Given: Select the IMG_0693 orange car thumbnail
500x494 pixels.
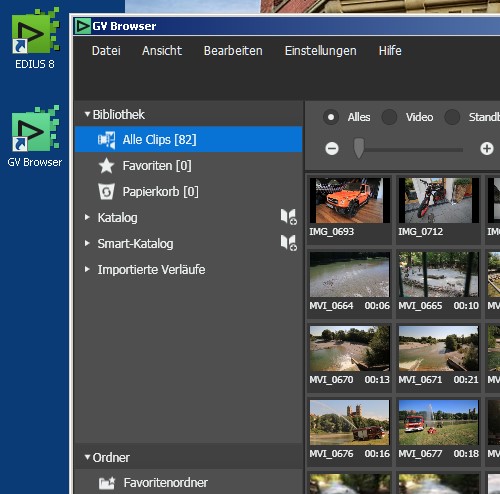Looking at the screenshot, I should [x=349, y=200].
